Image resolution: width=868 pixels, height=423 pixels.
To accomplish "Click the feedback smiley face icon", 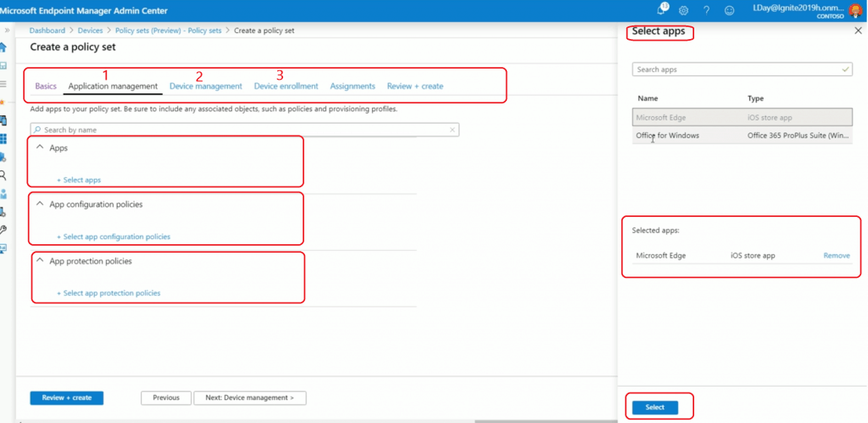I will 730,10.
